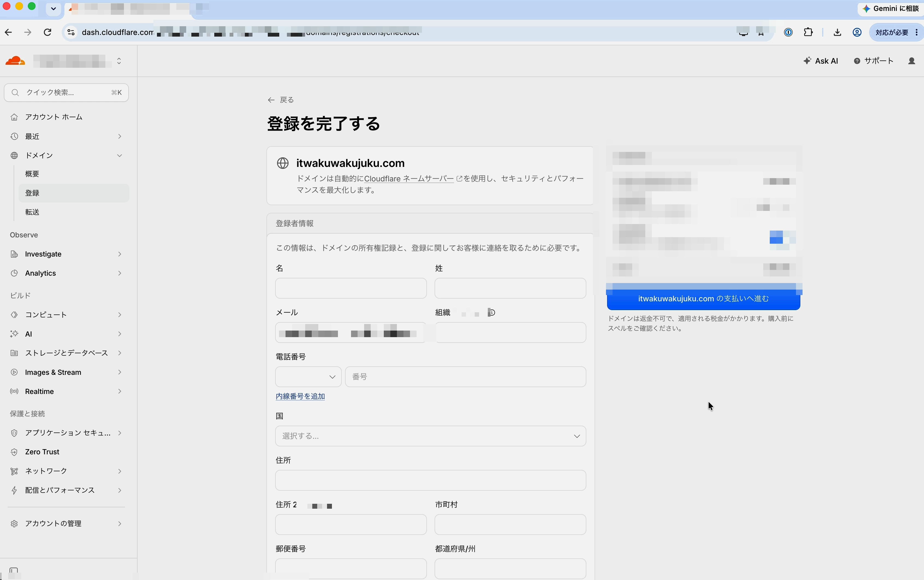
Task: Click the Cloudflare logo icon
Action: pyautogui.click(x=15, y=61)
